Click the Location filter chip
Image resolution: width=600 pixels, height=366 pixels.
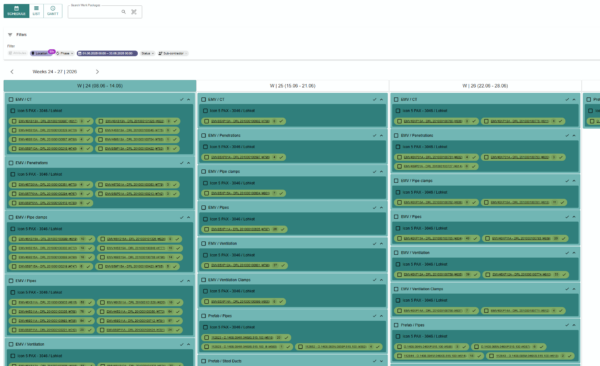(x=41, y=53)
